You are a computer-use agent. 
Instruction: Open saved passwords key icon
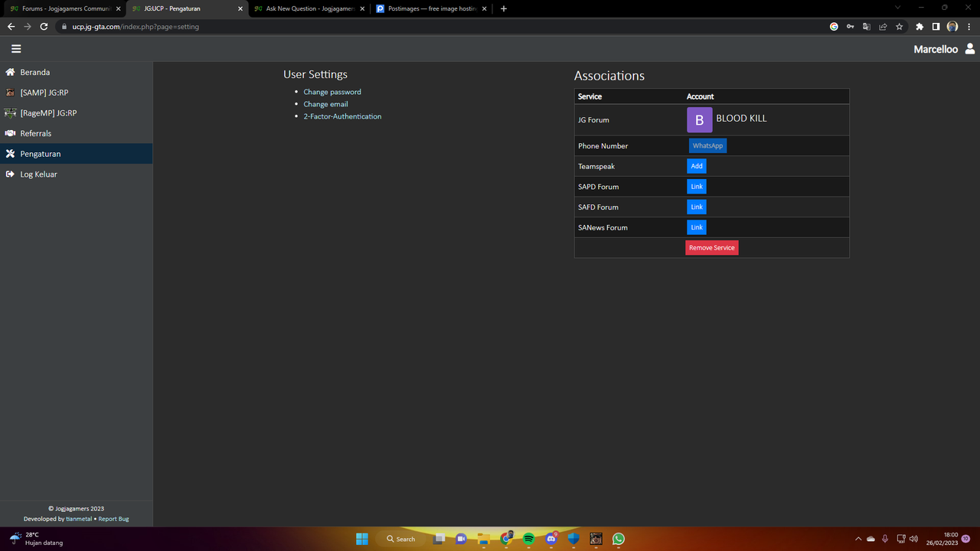(850, 26)
